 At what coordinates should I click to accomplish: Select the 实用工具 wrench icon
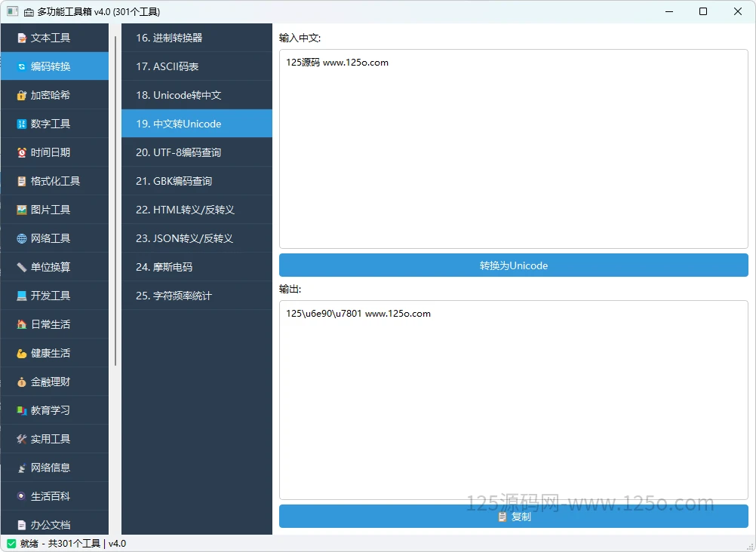(22, 439)
